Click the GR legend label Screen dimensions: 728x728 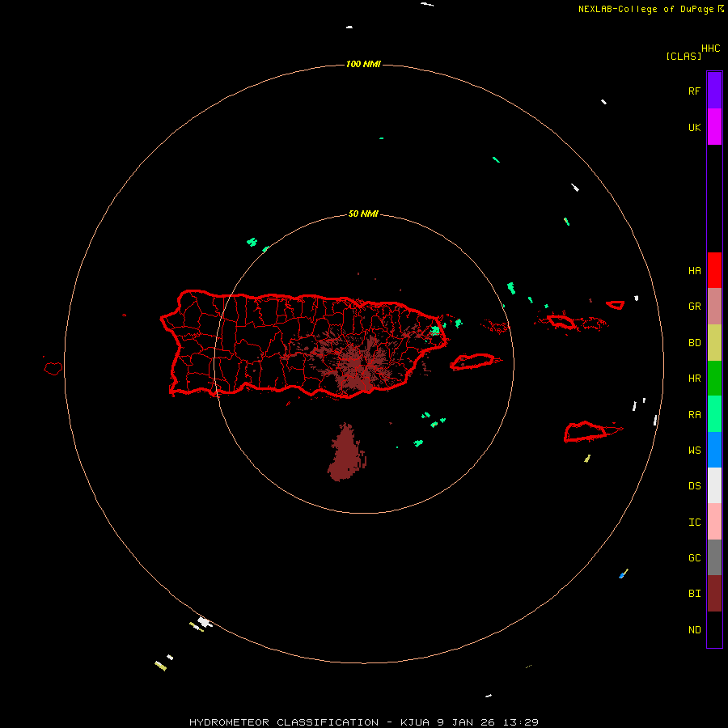pyautogui.click(x=694, y=307)
